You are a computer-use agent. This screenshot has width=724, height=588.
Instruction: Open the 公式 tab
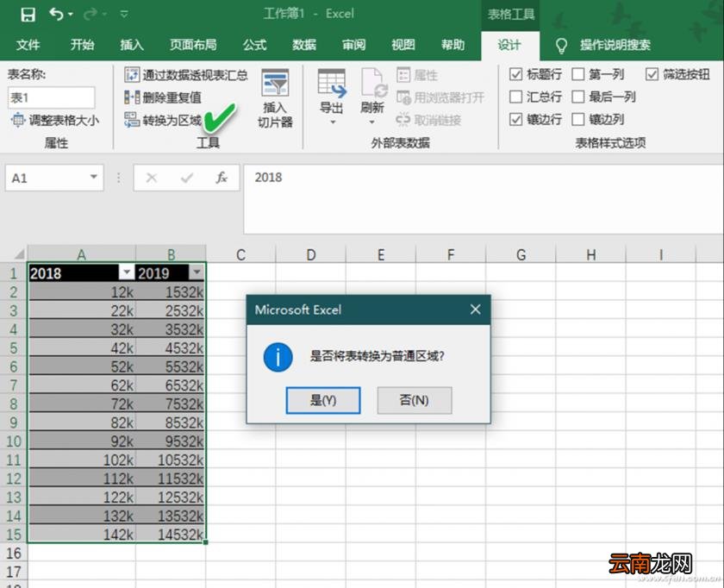[255, 45]
